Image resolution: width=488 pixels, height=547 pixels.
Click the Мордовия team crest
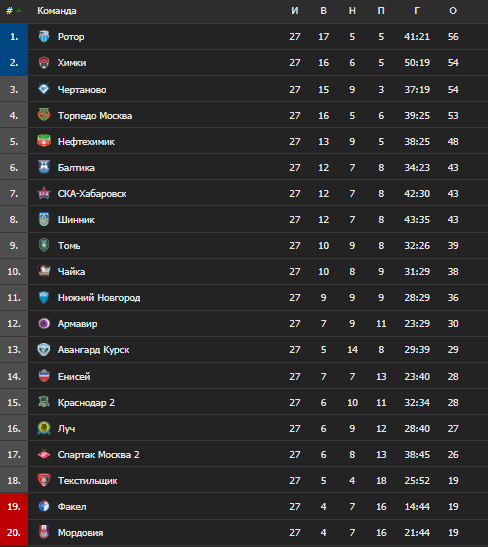pos(44,532)
